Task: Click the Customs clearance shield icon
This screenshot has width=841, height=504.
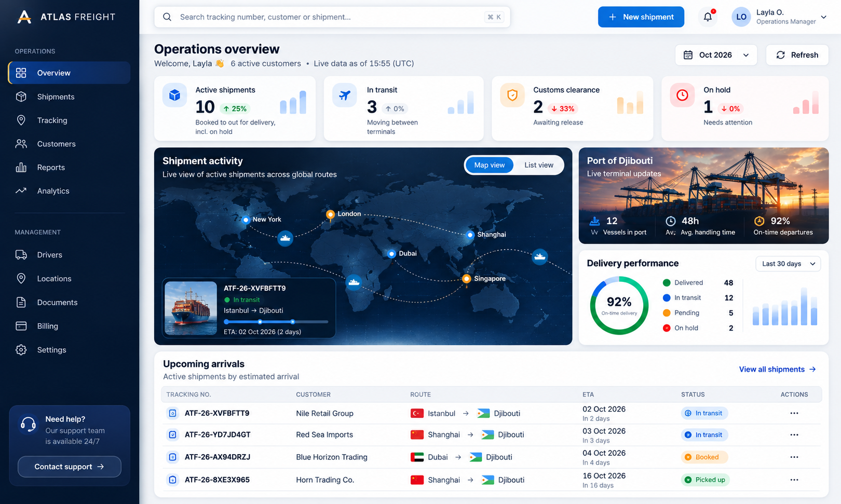Action: pyautogui.click(x=512, y=96)
